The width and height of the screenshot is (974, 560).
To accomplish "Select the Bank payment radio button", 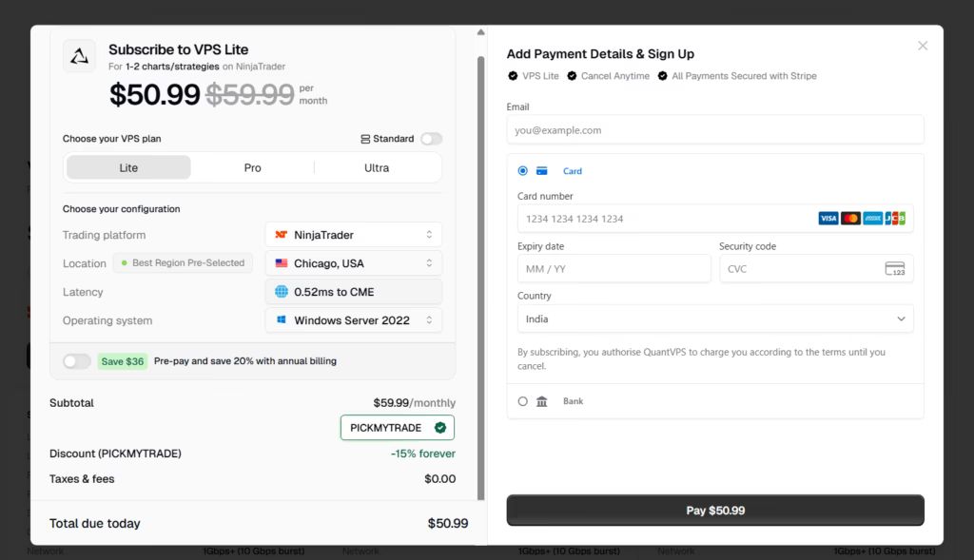I will [522, 400].
